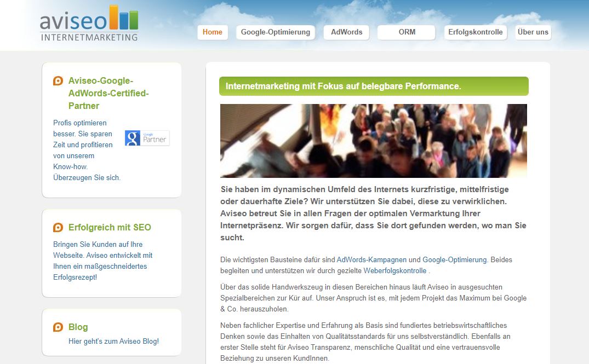
Task: Click the 'Bringen Sie Kunden auf Ihre Webseite' teaser
Action: [102, 261]
